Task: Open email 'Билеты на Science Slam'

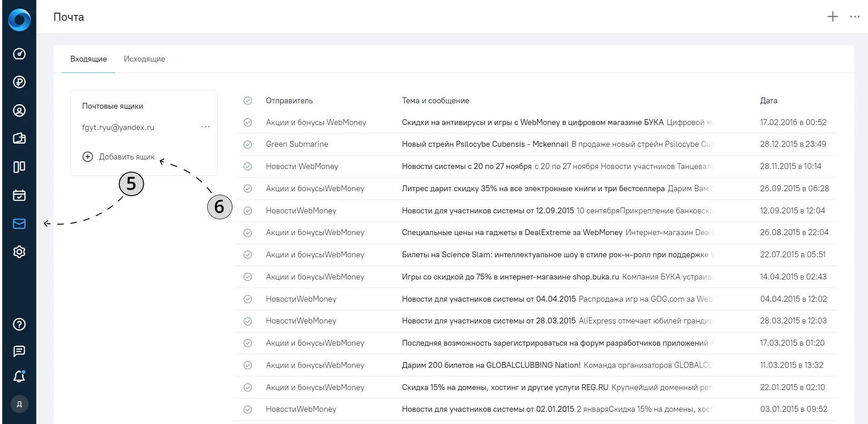Action: pyautogui.click(x=555, y=255)
